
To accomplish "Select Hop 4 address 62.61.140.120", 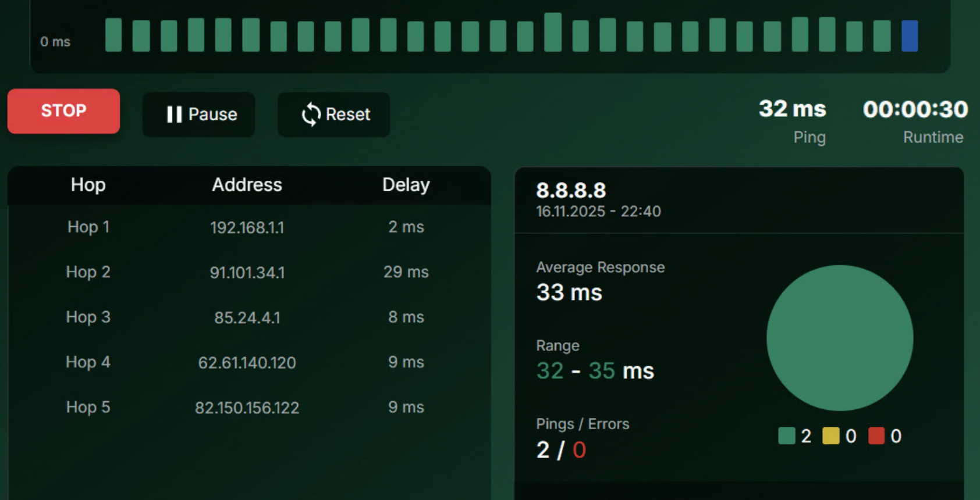I will (247, 363).
